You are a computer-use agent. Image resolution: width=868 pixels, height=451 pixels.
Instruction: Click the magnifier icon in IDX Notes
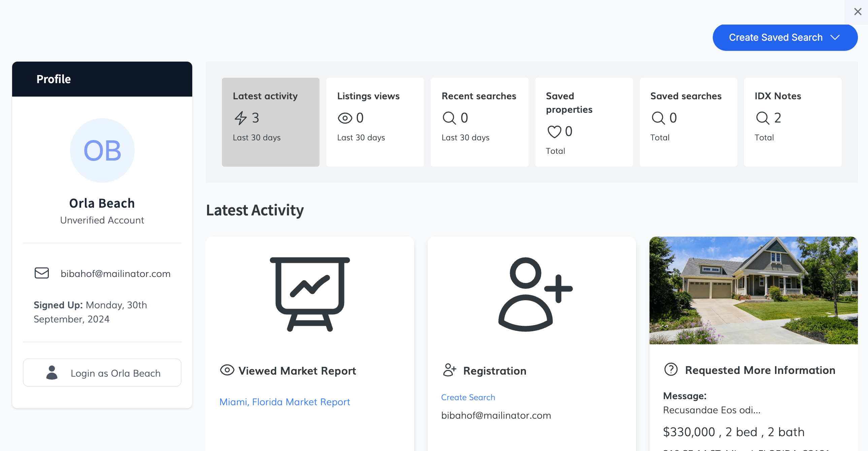(763, 118)
